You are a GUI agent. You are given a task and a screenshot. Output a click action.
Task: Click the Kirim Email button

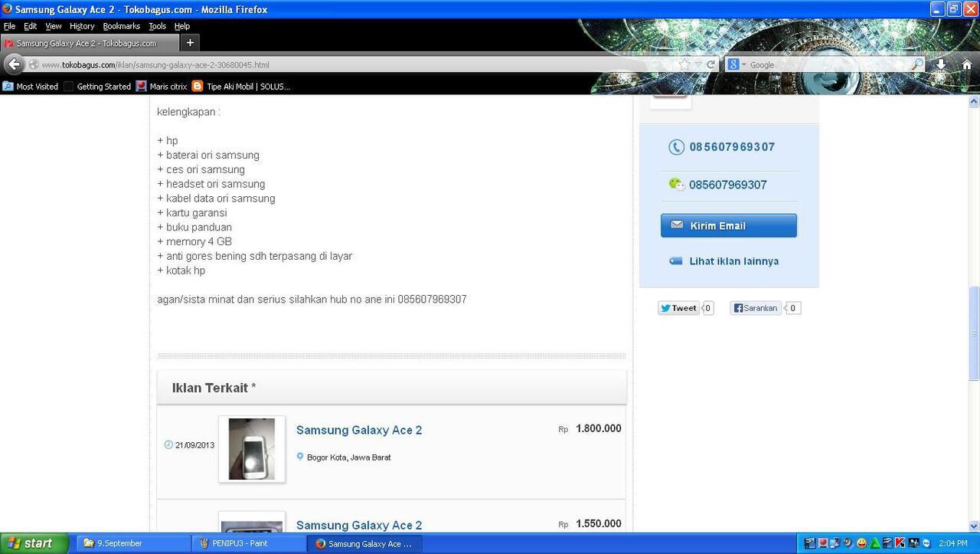pos(728,225)
